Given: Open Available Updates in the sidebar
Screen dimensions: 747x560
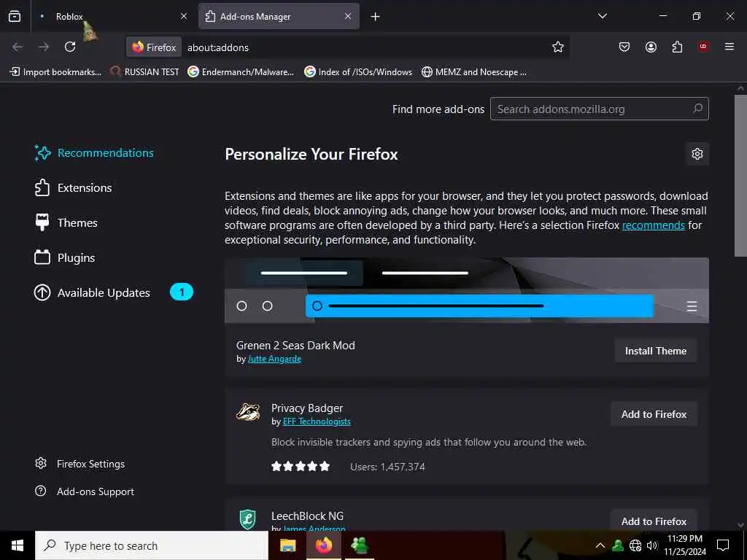Looking at the screenshot, I should (93, 292).
